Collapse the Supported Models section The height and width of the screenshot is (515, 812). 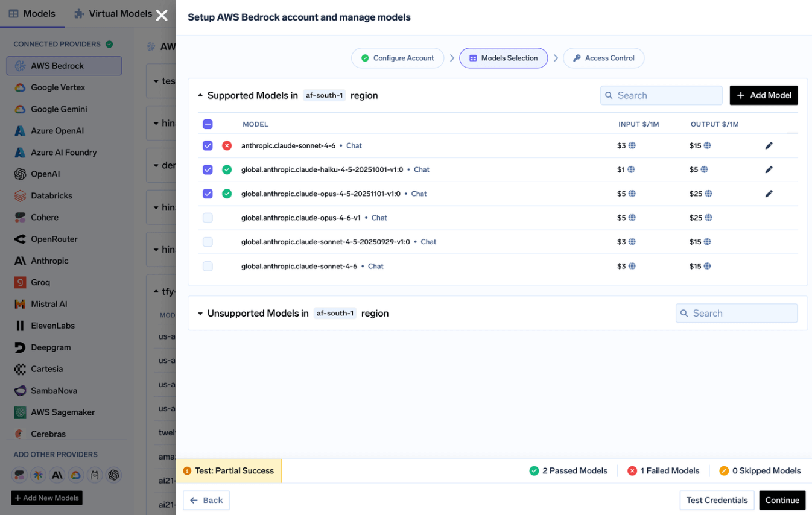[200, 95]
